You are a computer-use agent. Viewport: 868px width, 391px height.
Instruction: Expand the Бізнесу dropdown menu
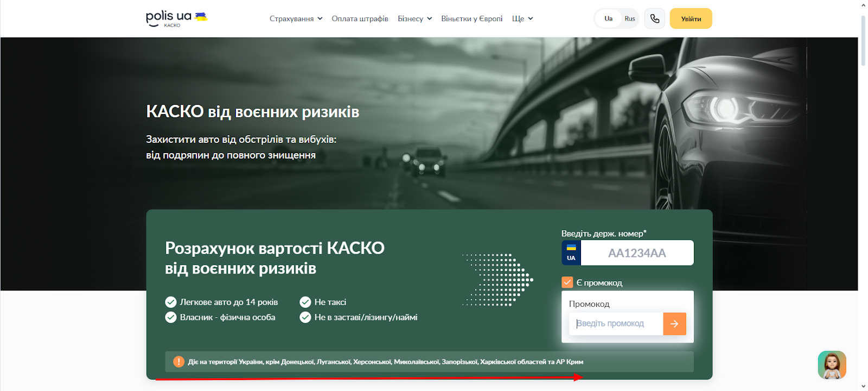(x=415, y=18)
